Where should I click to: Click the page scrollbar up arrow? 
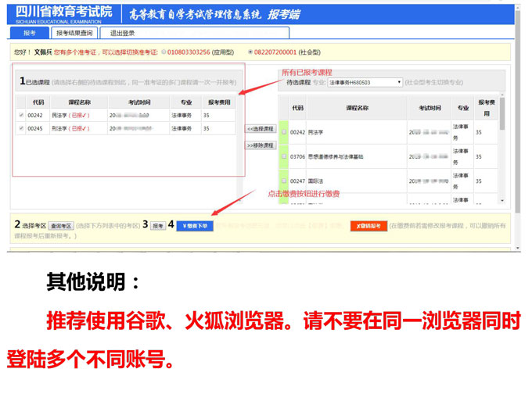pyautogui.click(x=518, y=9)
